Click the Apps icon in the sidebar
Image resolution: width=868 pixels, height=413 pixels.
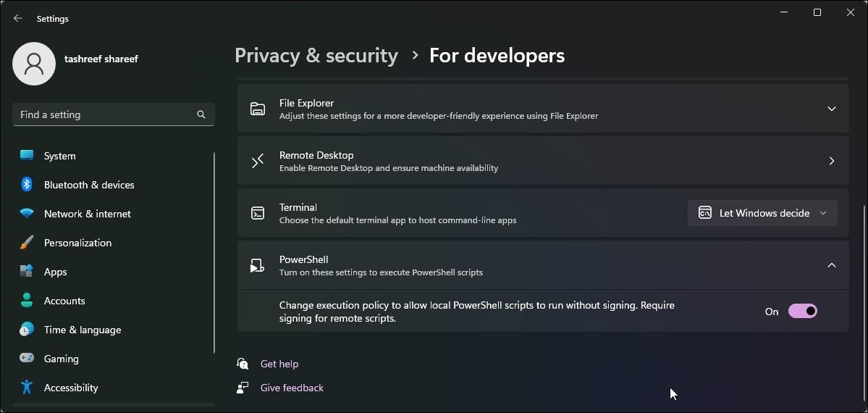27,272
